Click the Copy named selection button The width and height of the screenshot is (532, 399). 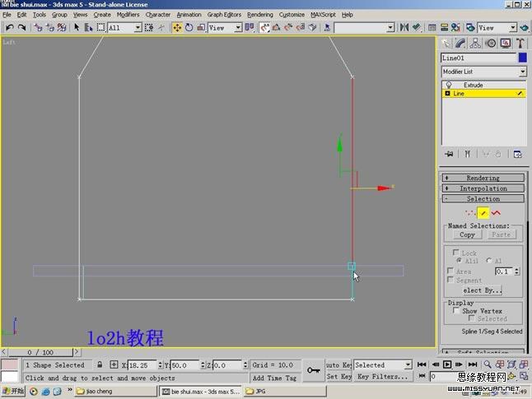click(x=467, y=234)
